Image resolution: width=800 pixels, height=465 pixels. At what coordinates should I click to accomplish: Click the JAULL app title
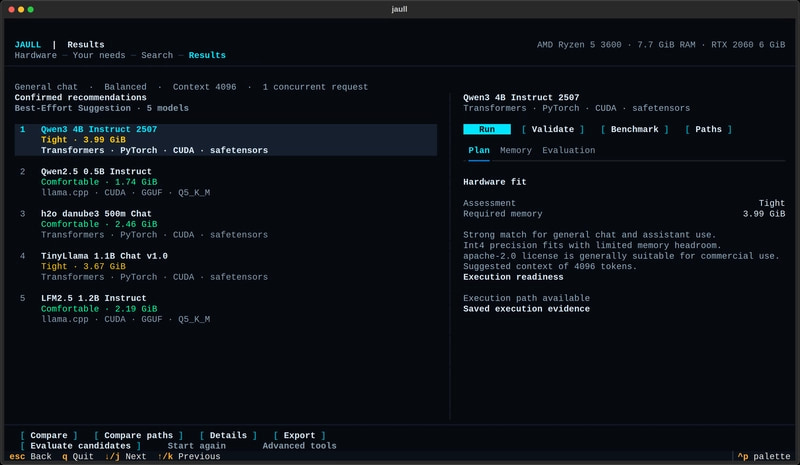[28, 44]
